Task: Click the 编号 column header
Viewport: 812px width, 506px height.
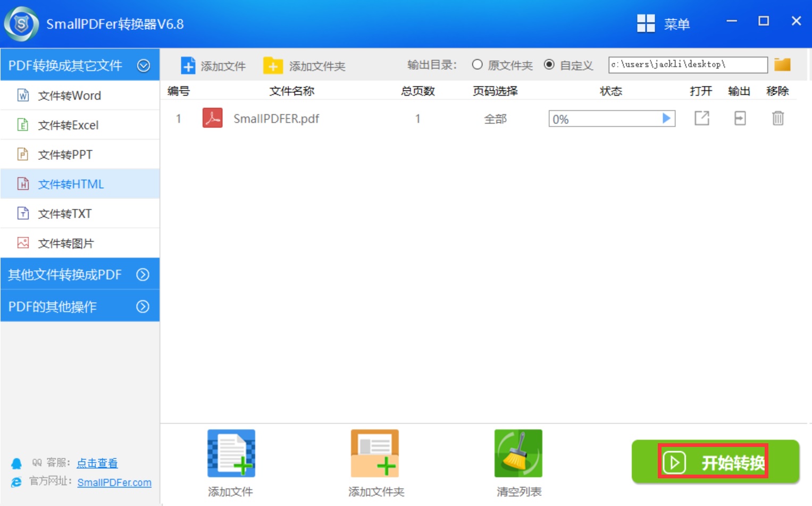Action: (178, 91)
